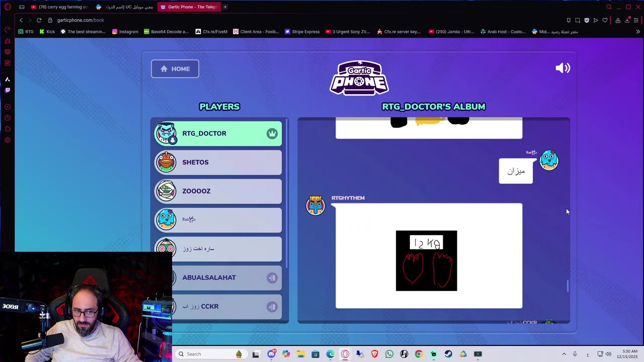
Task: Click the Opera GX menu logo
Action: pyautogui.click(x=8, y=7)
